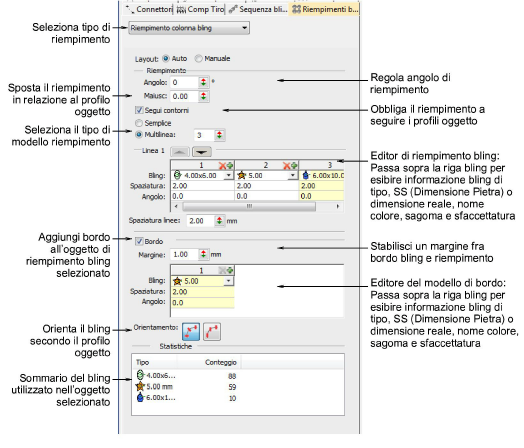
Task: Click the Angolo spinner arrows under Riempimento
Action: (x=203, y=82)
